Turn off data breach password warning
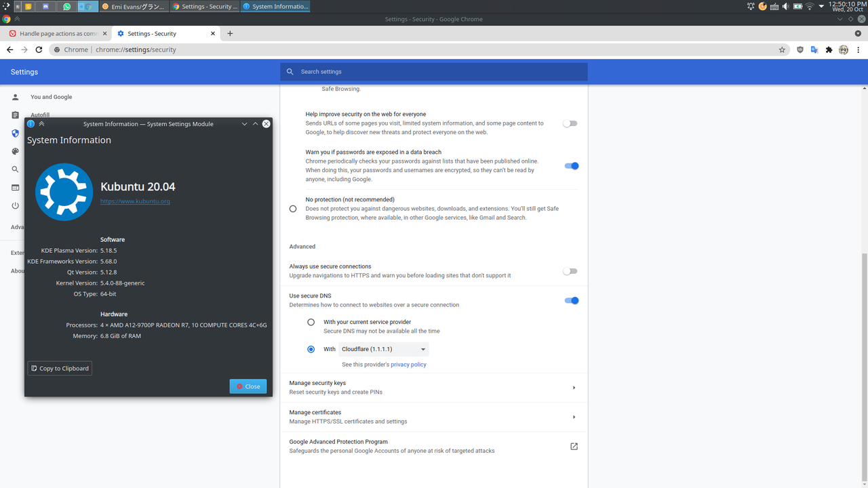Screen dimensions: 868x488 coord(572,166)
